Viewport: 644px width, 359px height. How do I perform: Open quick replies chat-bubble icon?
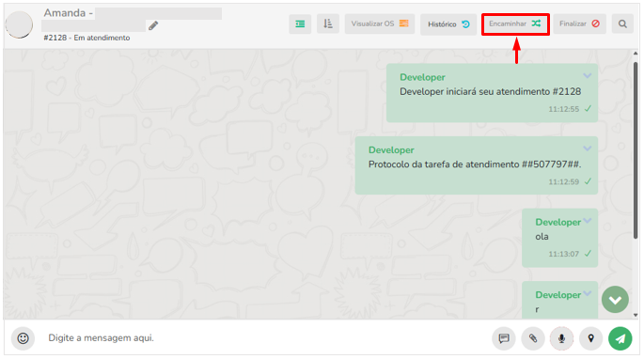[504, 338]
